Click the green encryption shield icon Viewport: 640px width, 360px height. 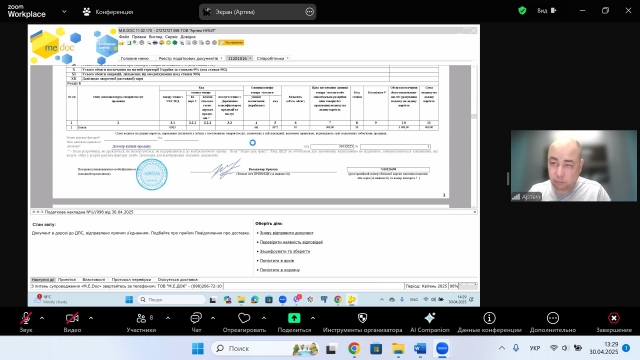coord(522,11)
